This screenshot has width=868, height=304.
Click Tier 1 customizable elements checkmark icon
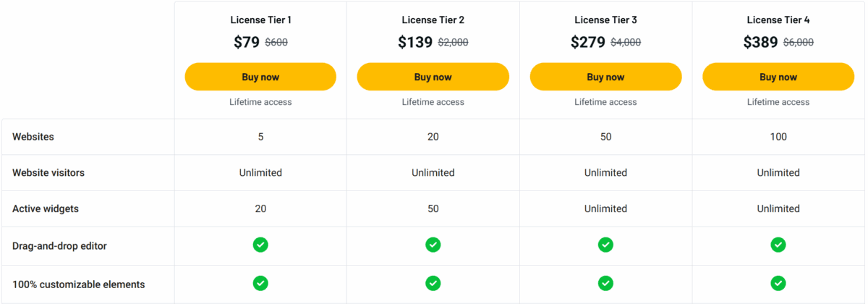tap(260, 283)
